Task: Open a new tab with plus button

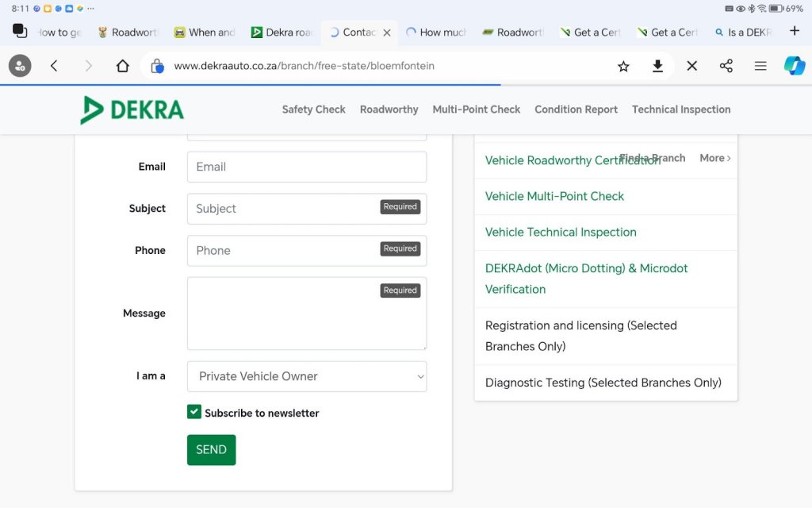Action: point(795,32)
